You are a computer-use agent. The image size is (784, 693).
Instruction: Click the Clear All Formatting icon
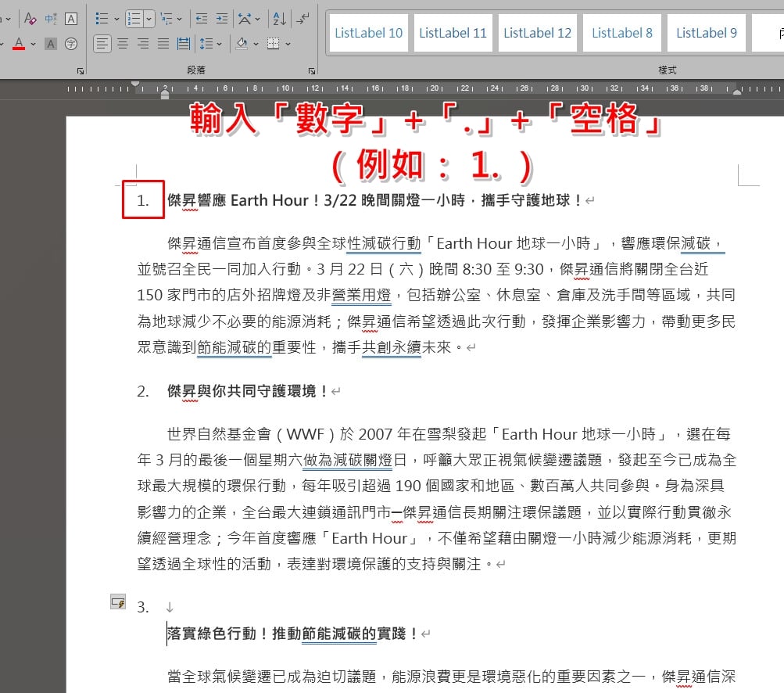coord(30,19)
